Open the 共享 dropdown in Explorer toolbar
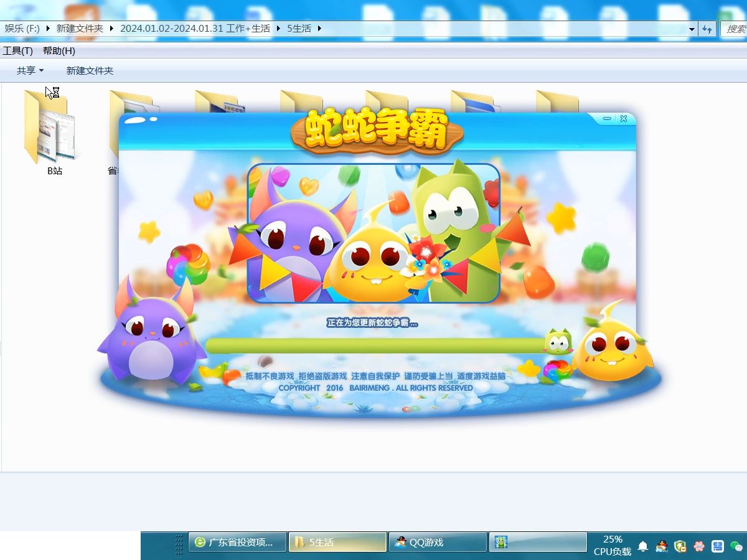 click(30, 71)
